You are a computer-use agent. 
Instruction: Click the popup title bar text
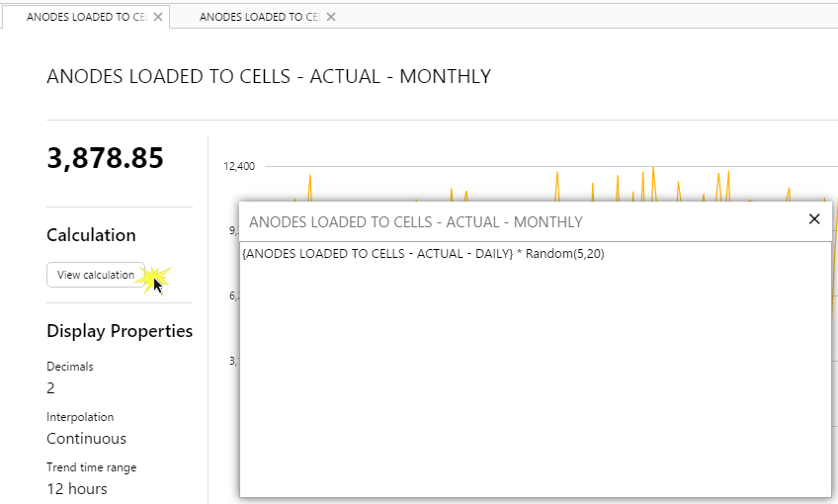[x=416, y=222]
